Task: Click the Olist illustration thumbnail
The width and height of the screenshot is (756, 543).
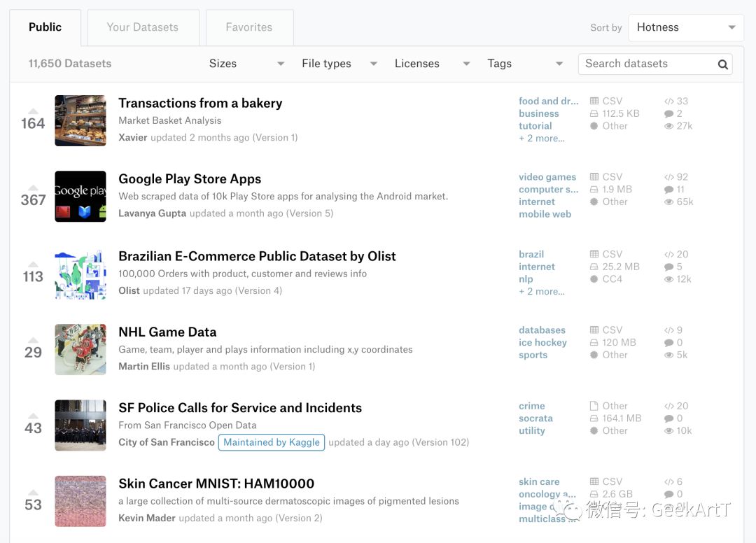Action: (80, 274)
